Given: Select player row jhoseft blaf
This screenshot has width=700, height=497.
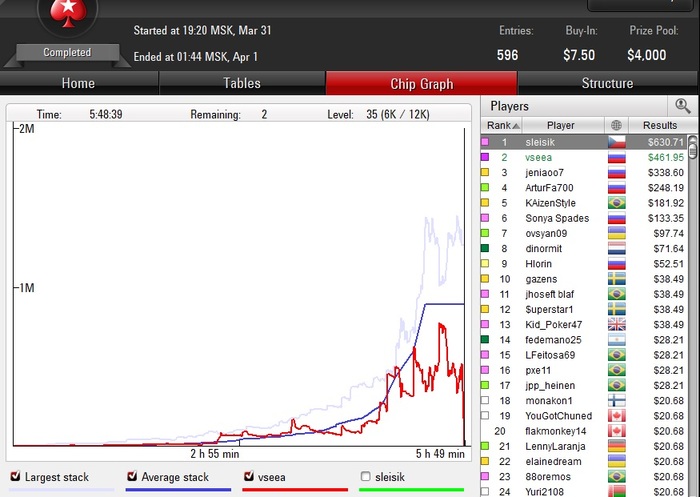Looking at the screenshot, I should (584, 294).
